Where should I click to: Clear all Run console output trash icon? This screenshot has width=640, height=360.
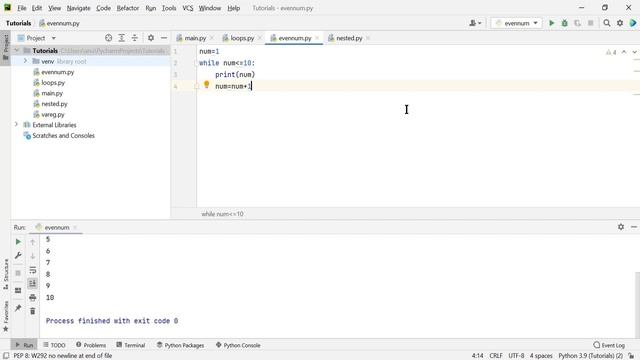(33, 311)
